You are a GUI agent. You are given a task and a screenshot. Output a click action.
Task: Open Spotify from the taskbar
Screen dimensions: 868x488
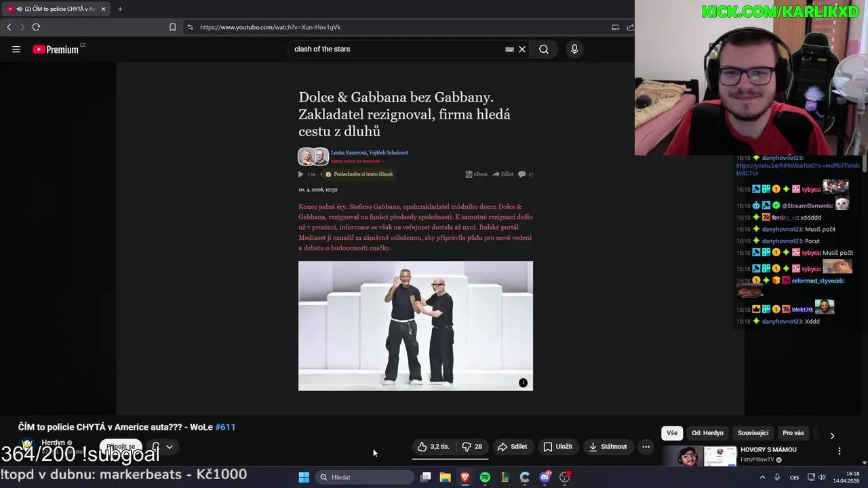[485, 477]
